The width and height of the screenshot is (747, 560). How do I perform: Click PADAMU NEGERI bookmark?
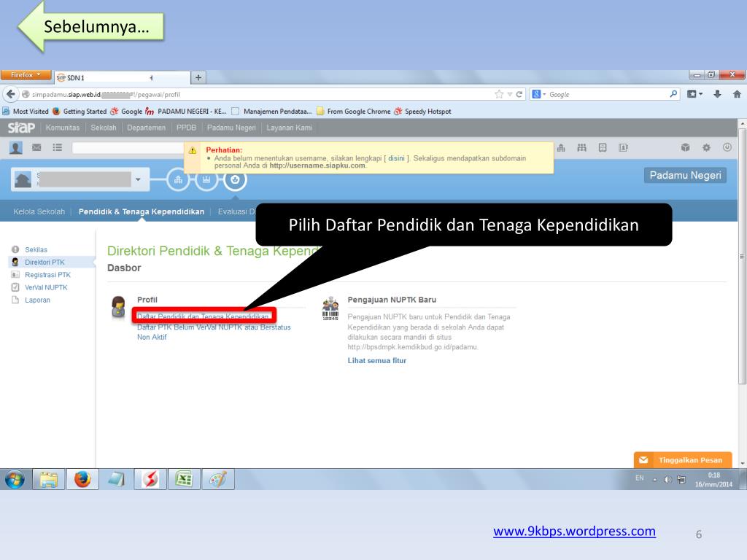[x=186, y=112]
